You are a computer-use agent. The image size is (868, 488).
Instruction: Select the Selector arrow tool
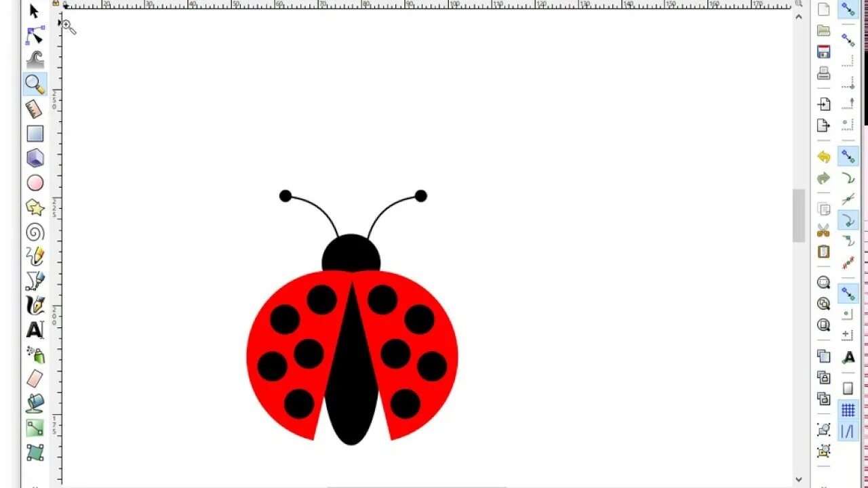tap(35, 11)
